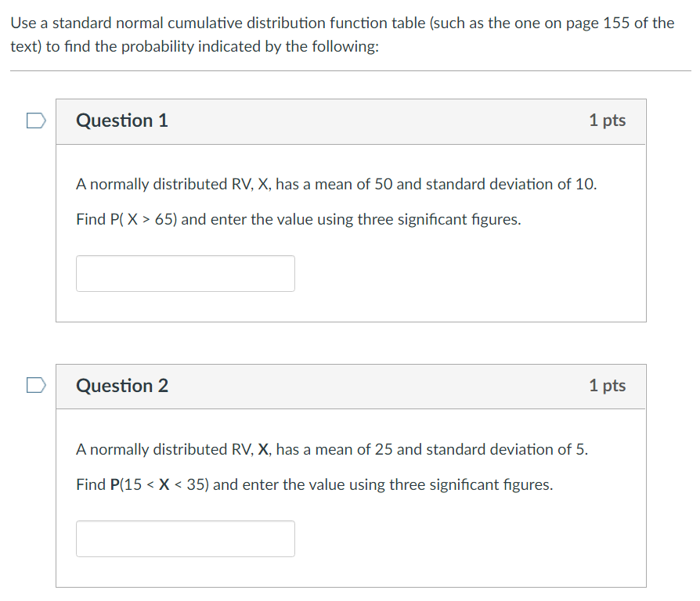
Task: Click the bookmark pin beside Question 2
Action: pyautogui.click(x=36, y=386)
